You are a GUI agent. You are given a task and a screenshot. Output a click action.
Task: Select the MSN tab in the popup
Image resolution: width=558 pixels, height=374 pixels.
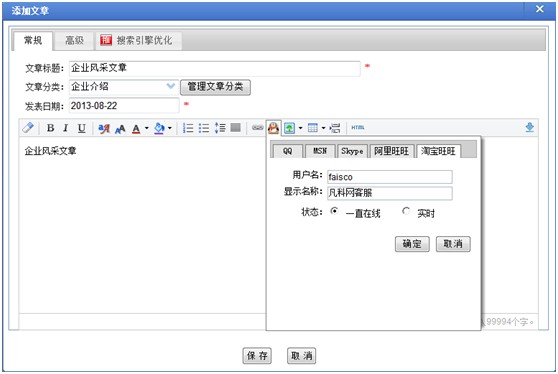(x=320, y=151)
